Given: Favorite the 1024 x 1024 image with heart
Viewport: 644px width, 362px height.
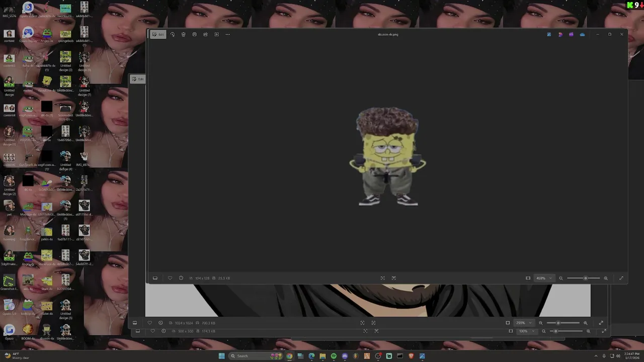Looking at the screenshot, I should [x=149, y=323].
